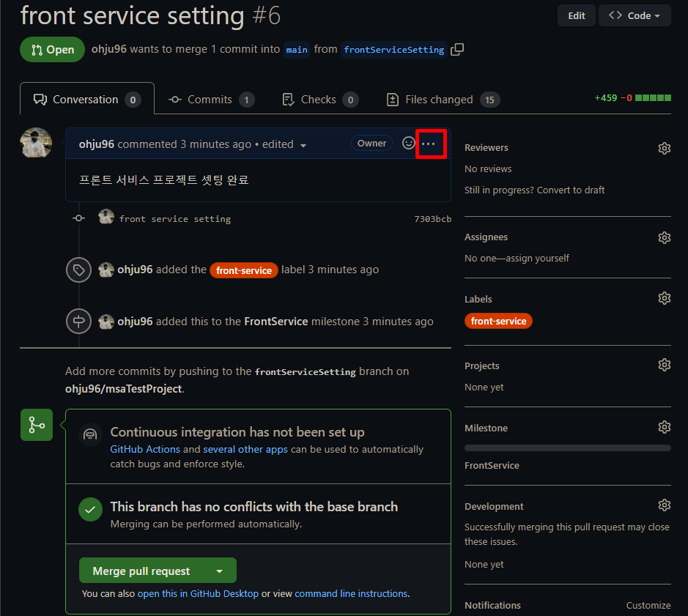Open the Code dropdown button
This screenshot has width=688, height=616.
pyautogui.click(x=635, y=15)
